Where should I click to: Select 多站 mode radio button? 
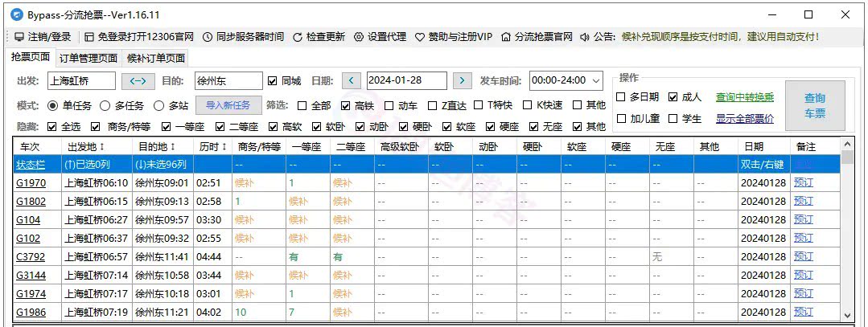pos(158,106)
